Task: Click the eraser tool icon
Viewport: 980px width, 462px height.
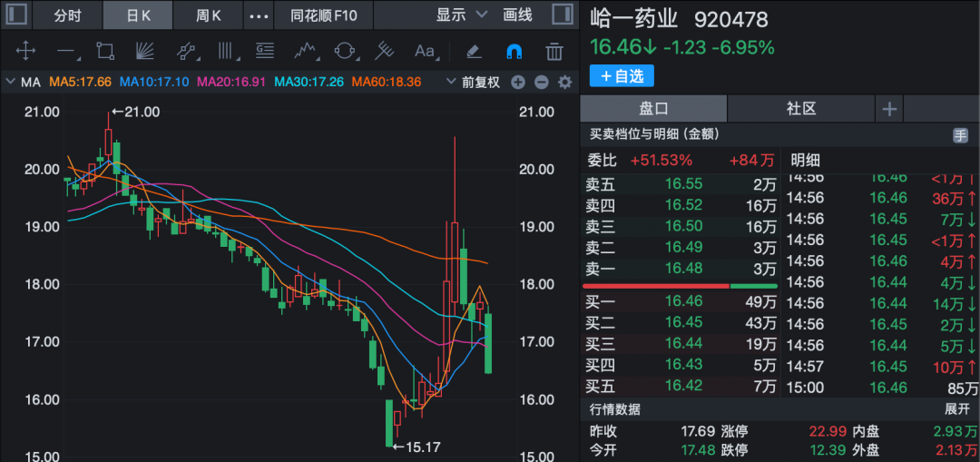Action: [x=473, y=51]
